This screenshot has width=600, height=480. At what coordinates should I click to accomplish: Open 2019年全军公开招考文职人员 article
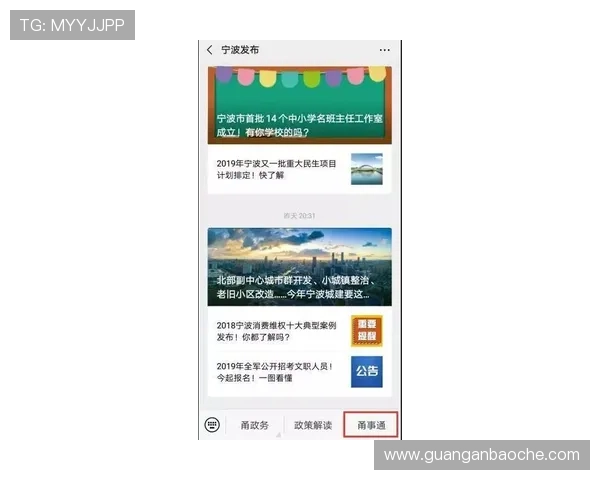pyautogui.click(x=300, y=372)
